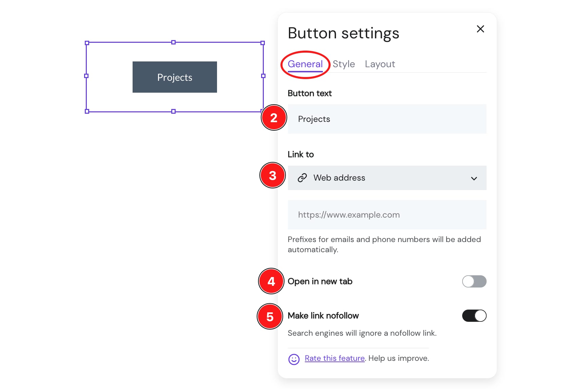Image resolution: width=588 pixels, height=389 pixels.
Task: Click the red circled number 2 marker
Action: click(274, 117)
